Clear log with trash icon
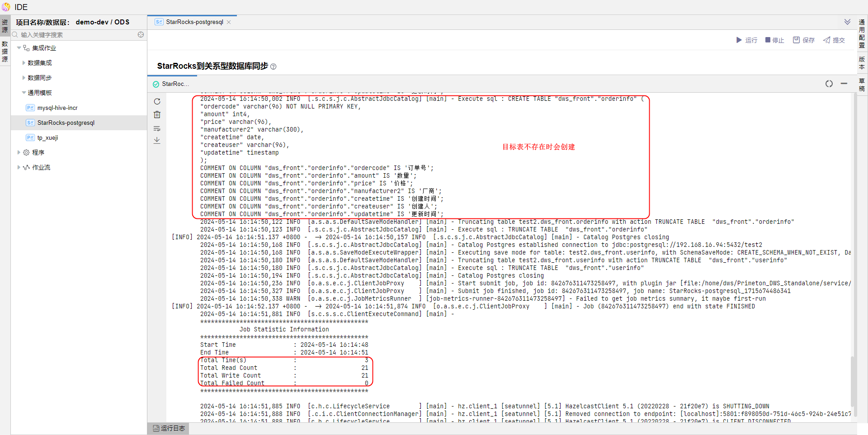Viewport: 868px width, 435px height. tap(157, 115)
